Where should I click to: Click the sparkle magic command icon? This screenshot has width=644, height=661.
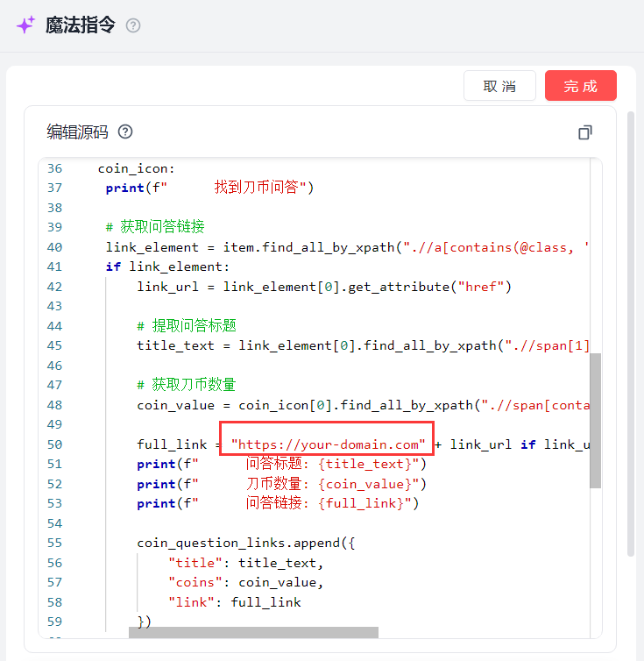(x=25, y=25)
